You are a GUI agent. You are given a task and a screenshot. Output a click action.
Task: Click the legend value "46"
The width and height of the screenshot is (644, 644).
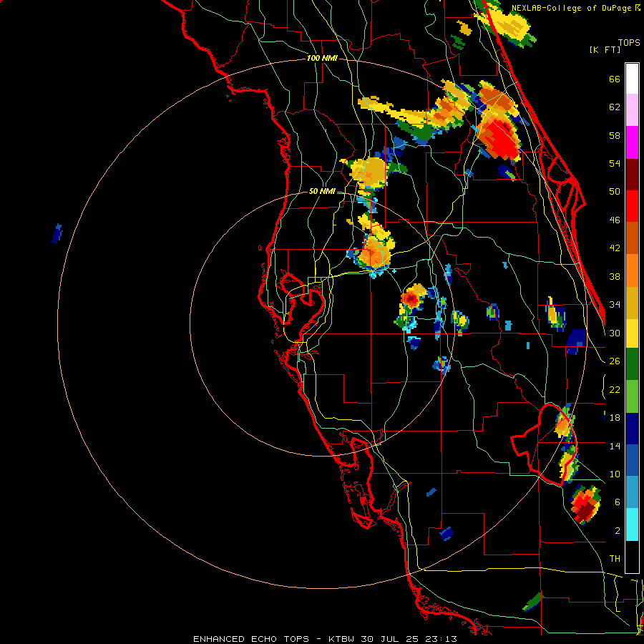pos(615,220)
